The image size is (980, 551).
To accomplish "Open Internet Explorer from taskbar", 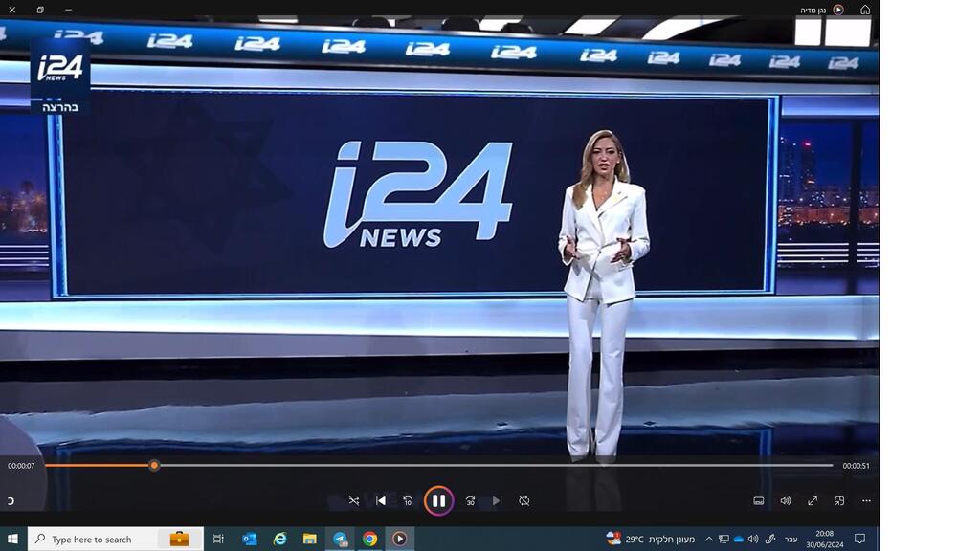I will pos(279,539).
